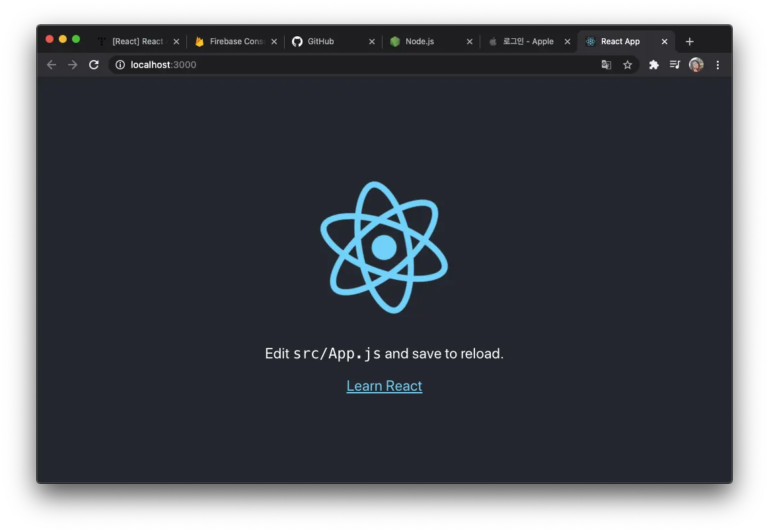Viewport: 769px width, 532px height.
Task: Go back using the browser back arrow
Action: click(52, 65)
